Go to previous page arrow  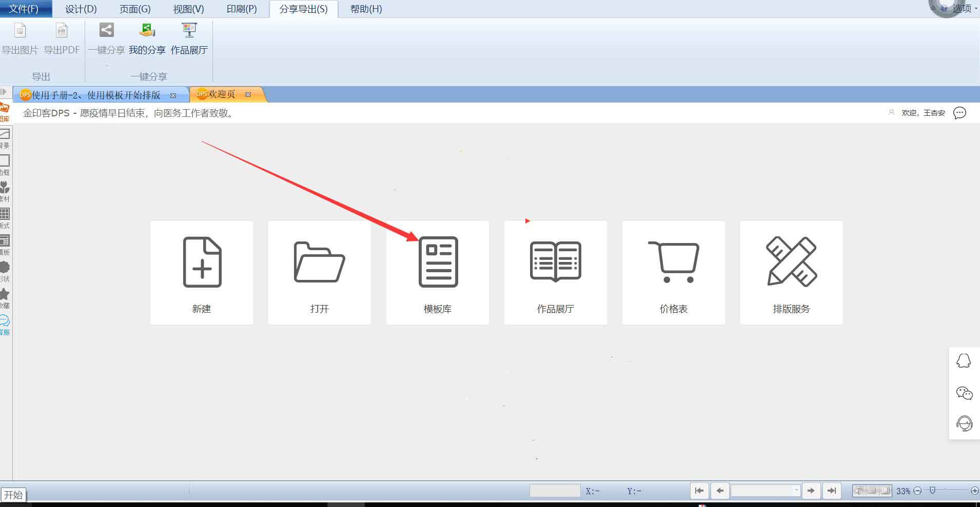point(720,491)
